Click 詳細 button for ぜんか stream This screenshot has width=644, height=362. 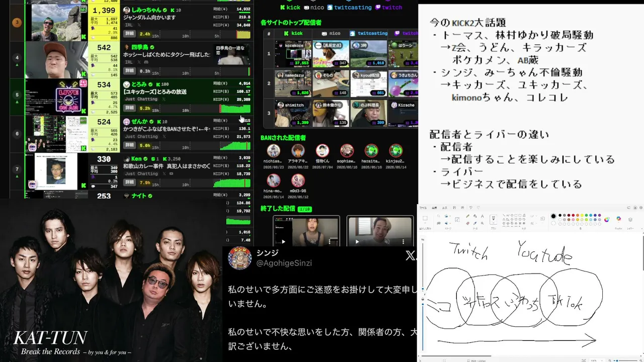130,145
